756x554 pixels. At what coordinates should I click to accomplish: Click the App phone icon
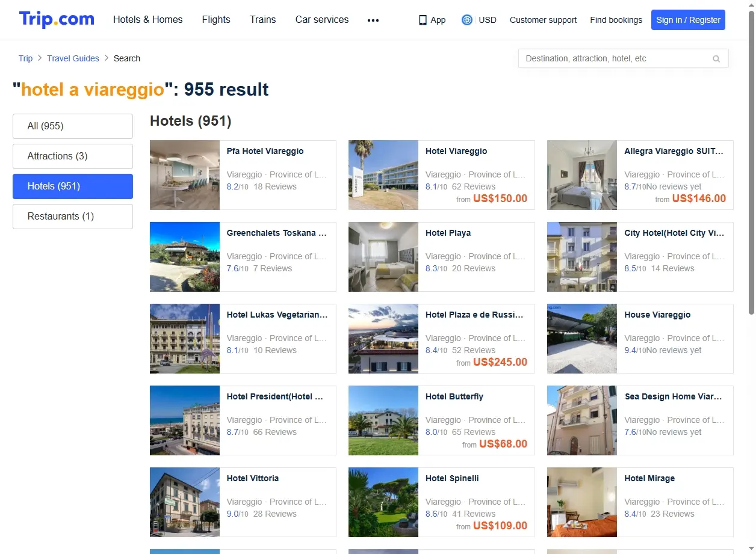tap(423, 20)
